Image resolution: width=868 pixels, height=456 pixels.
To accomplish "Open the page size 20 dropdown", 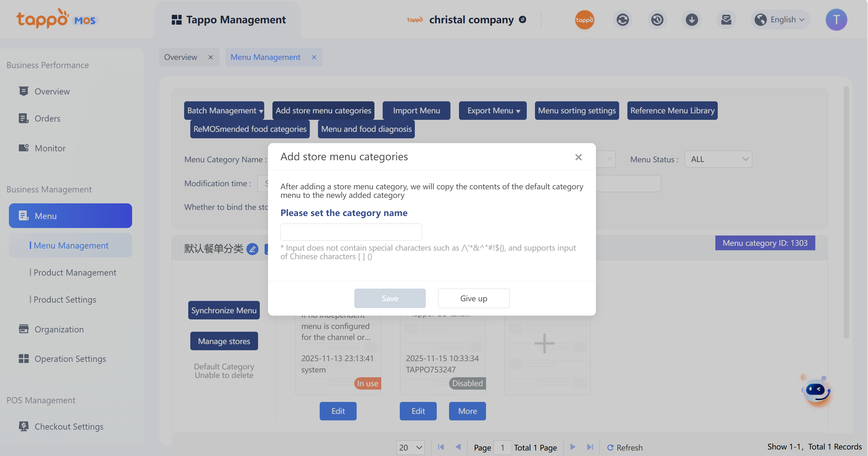I will coord(410,447).
